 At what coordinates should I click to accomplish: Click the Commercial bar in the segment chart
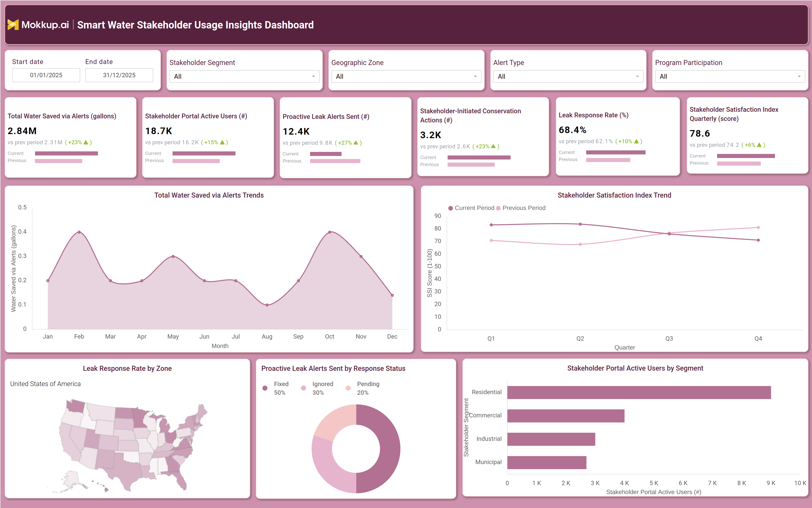(566, 416)
